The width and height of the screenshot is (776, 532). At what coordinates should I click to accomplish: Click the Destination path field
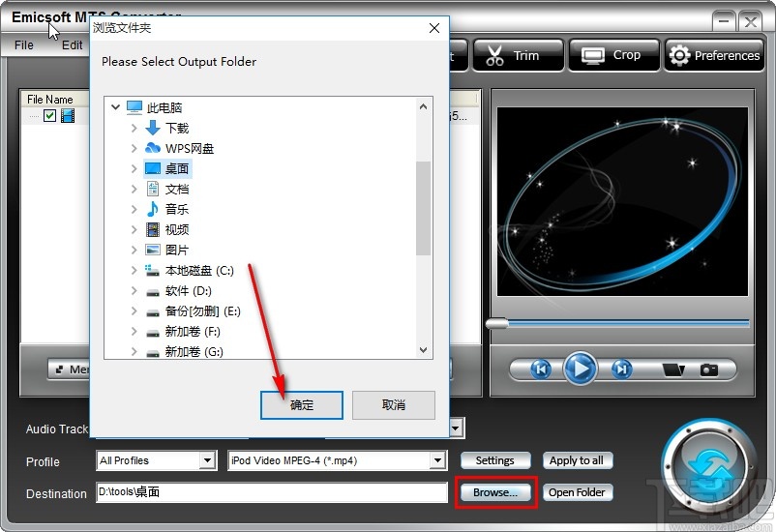pyautogui.click(x=272, y=492)
